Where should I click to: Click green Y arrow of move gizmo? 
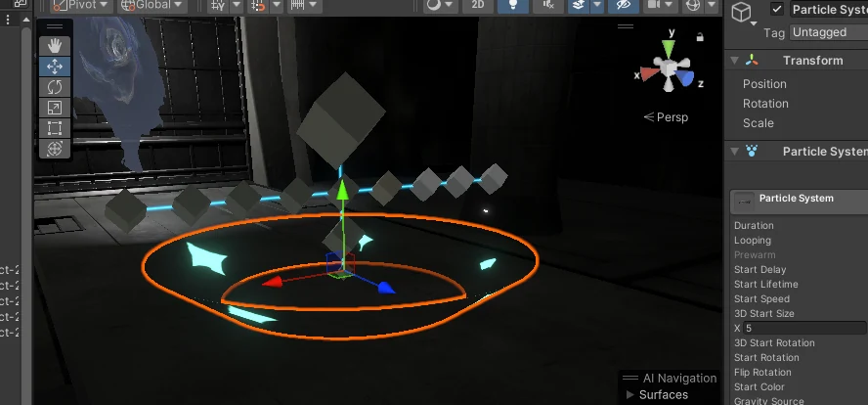click(x=343, y=190)
